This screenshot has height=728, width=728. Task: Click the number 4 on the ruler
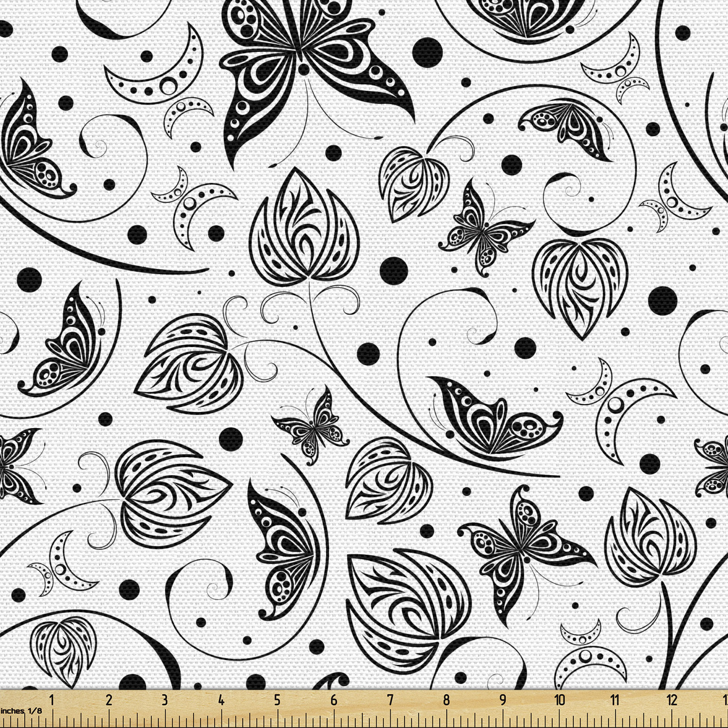point(221,700)
